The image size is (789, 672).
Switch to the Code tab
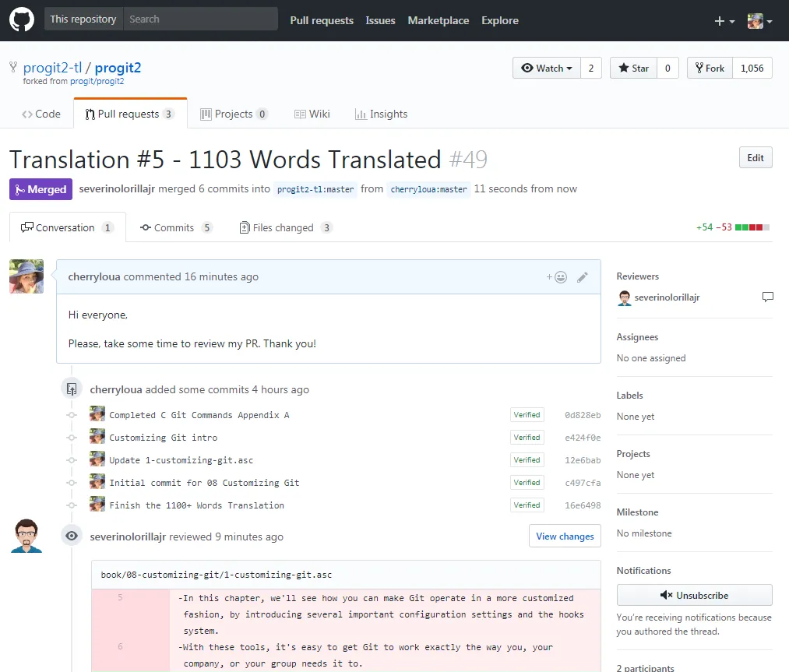pos(41,114)
